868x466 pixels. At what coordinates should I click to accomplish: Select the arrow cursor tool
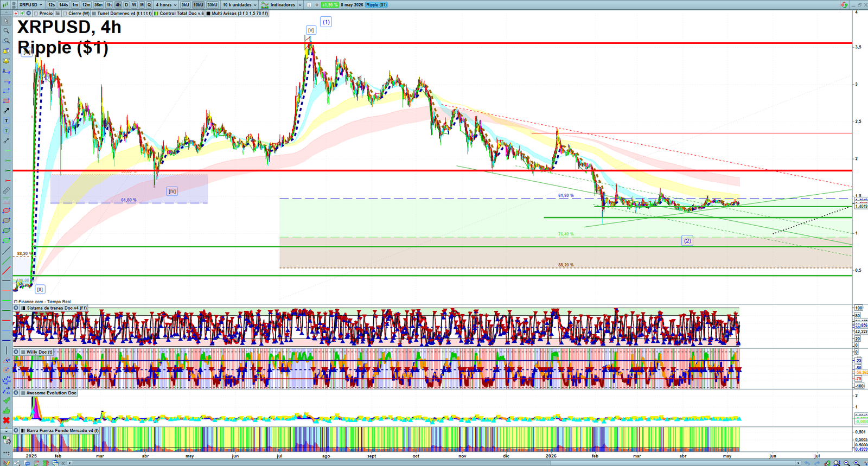point(7,21)
